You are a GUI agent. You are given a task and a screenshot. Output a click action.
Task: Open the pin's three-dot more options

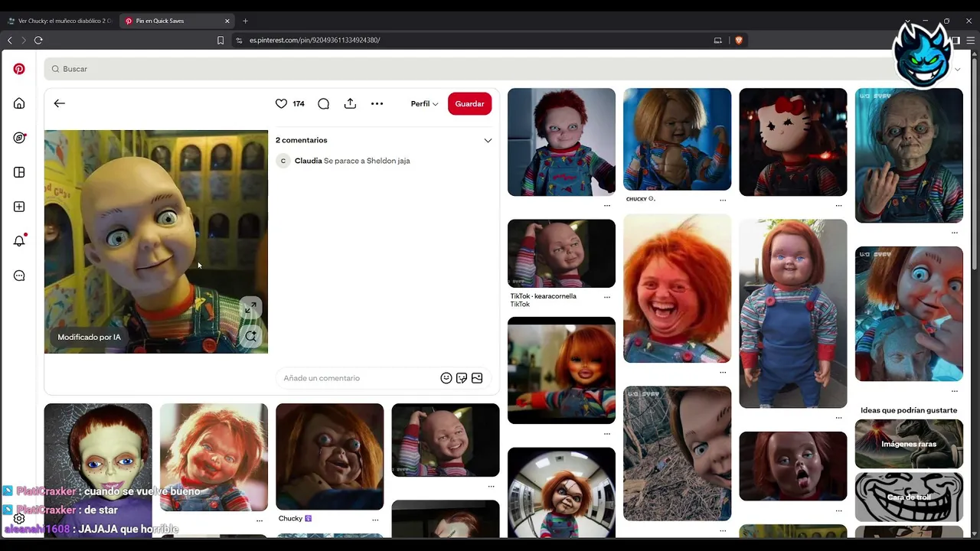click(x=377, y=103)
